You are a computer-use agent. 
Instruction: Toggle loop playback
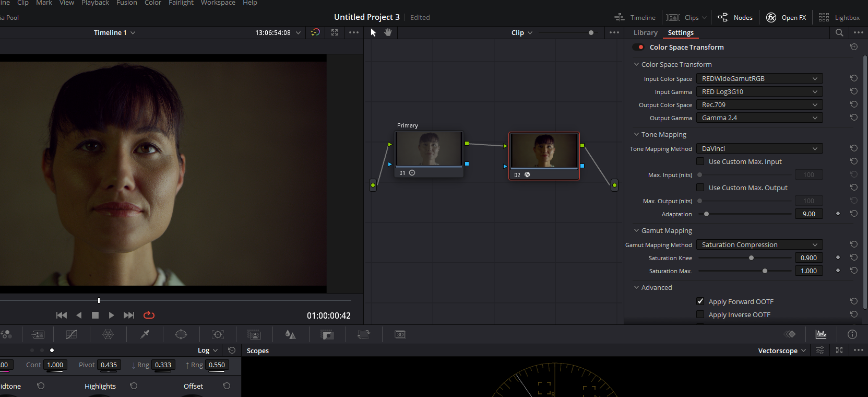coord(149,315)
